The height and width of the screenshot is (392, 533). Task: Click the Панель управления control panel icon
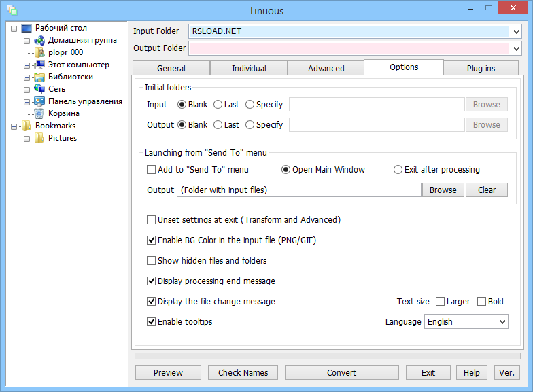pyautogui.click(x=39, y=101)
